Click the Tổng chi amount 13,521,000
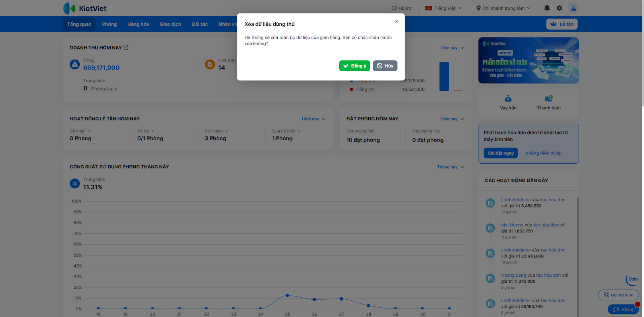Image resolution: width=644 pixels, height=317 pixels. tap(413, 90)
